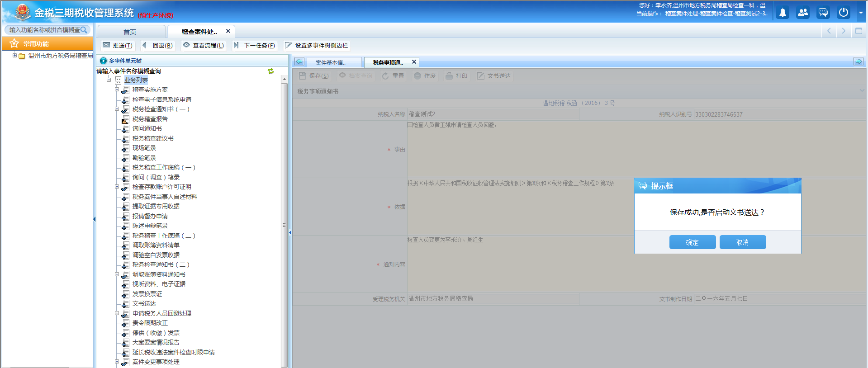
Task: Click the tree panel collapse splitter arrow
Action: coord(290,232)
